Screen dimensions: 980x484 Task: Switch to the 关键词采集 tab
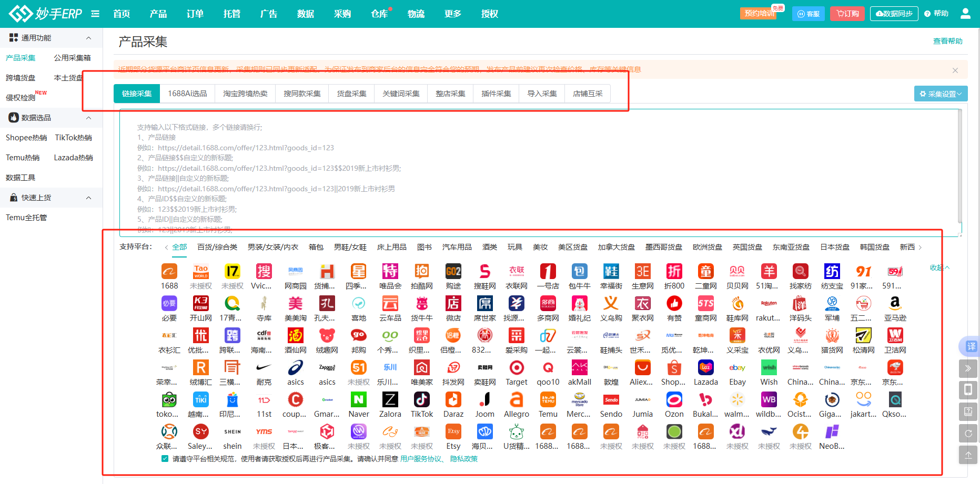click(x=401, y=94)
